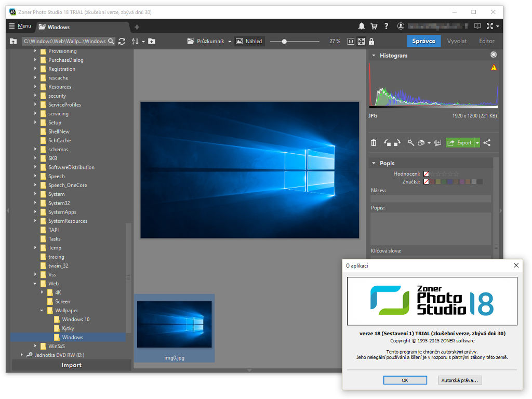The image size is (532, 399).
Task: Open the Export dropdown arrow
Action: tap(477, 143)
